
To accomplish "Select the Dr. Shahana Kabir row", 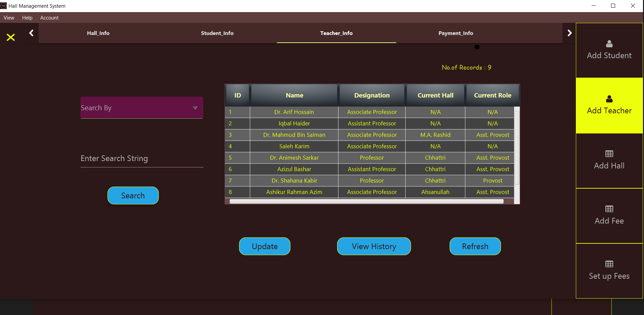I will click(369, 181).
